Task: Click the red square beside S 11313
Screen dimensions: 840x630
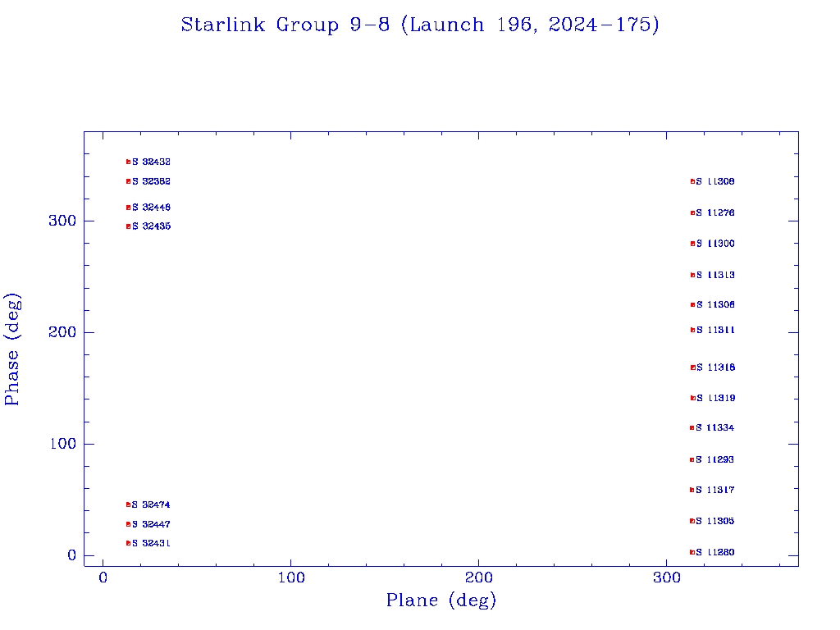Action: [x=692, y=276]
